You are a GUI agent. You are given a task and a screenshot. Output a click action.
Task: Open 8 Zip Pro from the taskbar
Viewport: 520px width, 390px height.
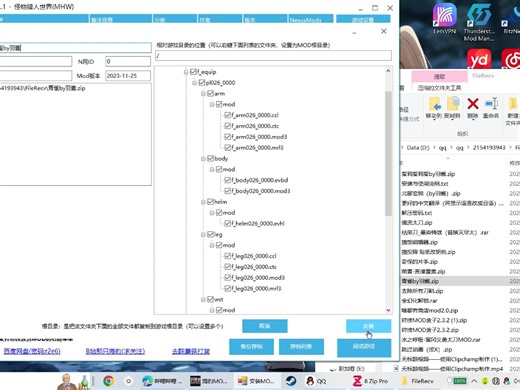click(x=371, y=381)
